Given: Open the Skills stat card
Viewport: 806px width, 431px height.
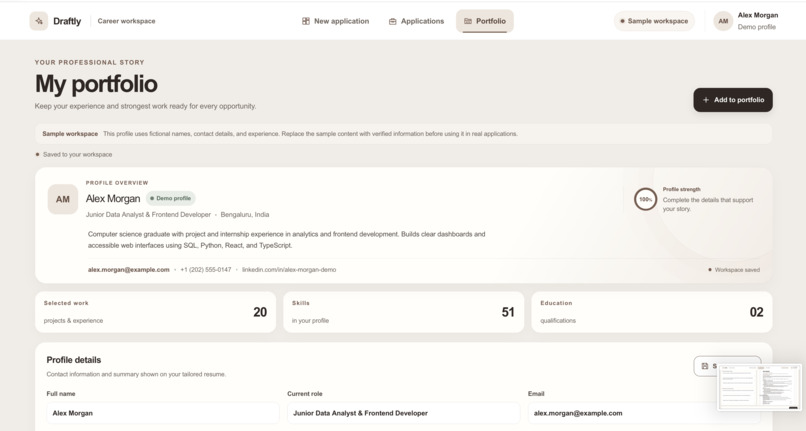Looking at the screenshot, I should (404, 312).
